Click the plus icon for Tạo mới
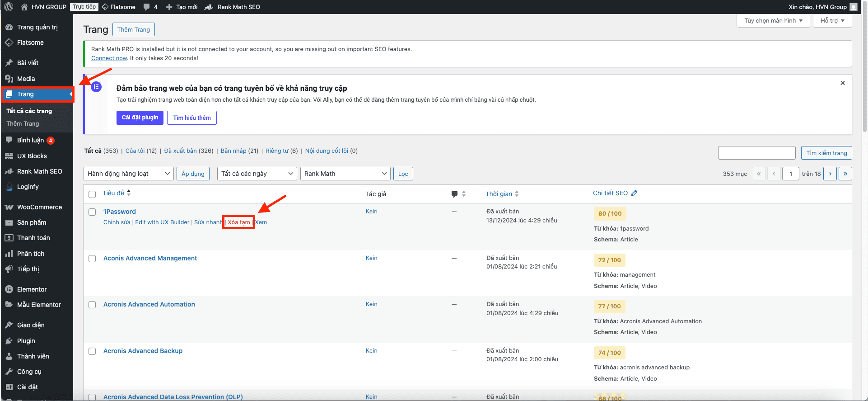 click(169, 7)
